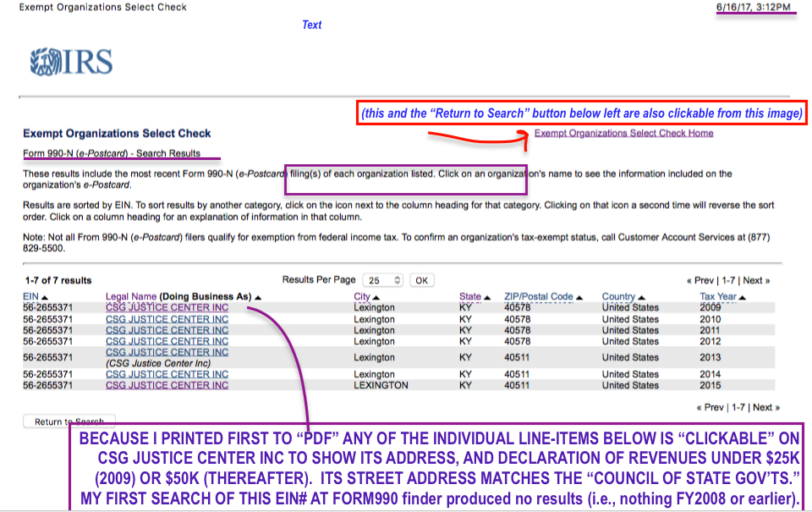
Task: Open the 2015 CSG JUSTICE CENTER INC filing
Action: pyautogui.click(x=167, y=385)
